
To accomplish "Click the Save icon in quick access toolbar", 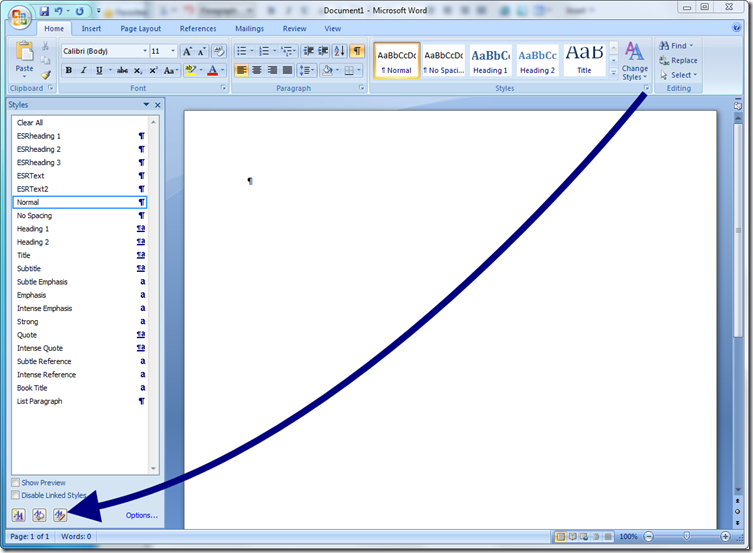I will pyautogui.click(x=44, y=11).
